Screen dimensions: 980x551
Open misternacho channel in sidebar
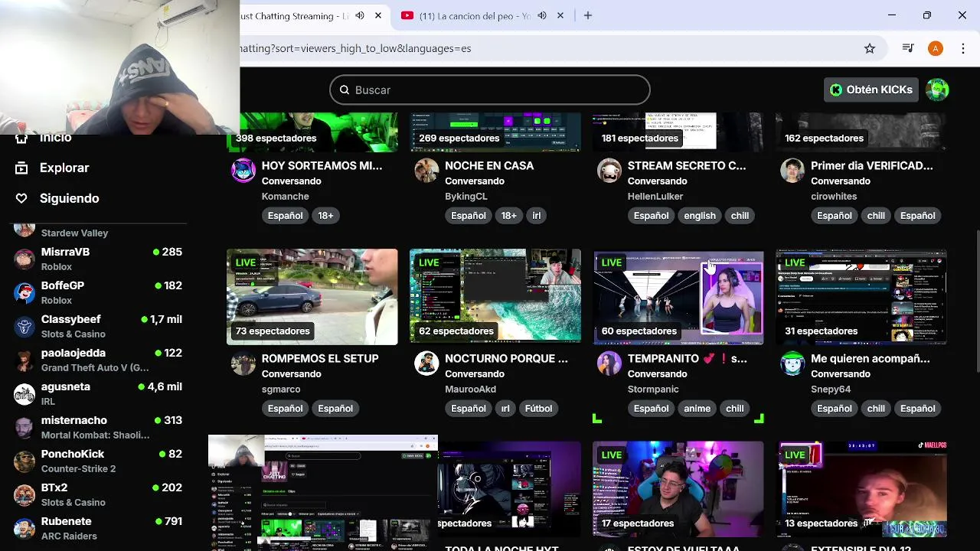coord(98,427)
